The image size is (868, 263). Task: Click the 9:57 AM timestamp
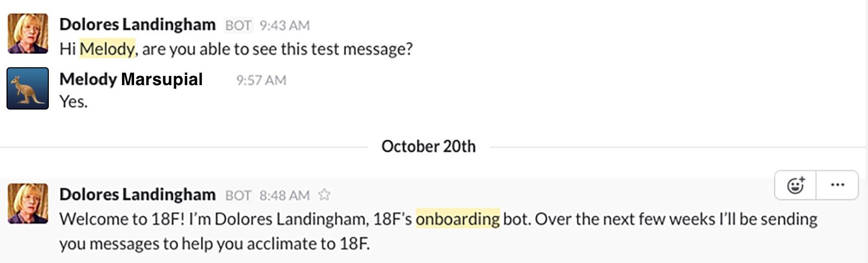tap(261, 80)
